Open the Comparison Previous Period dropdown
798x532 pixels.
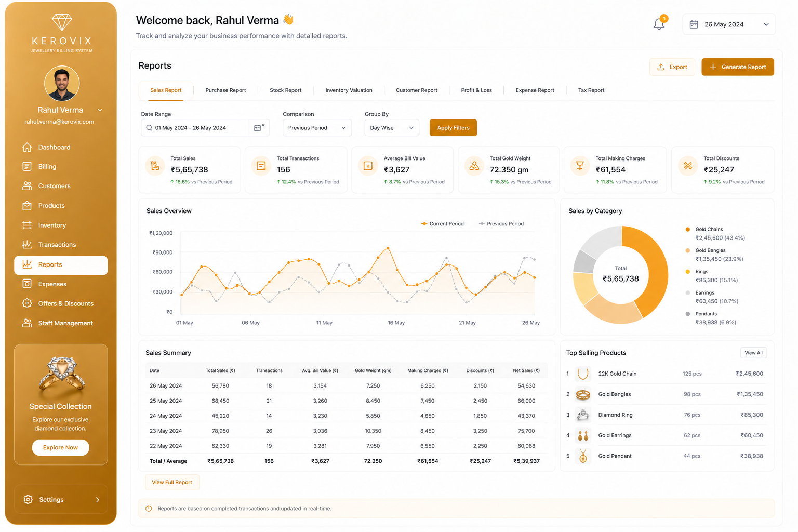[317, 128]
